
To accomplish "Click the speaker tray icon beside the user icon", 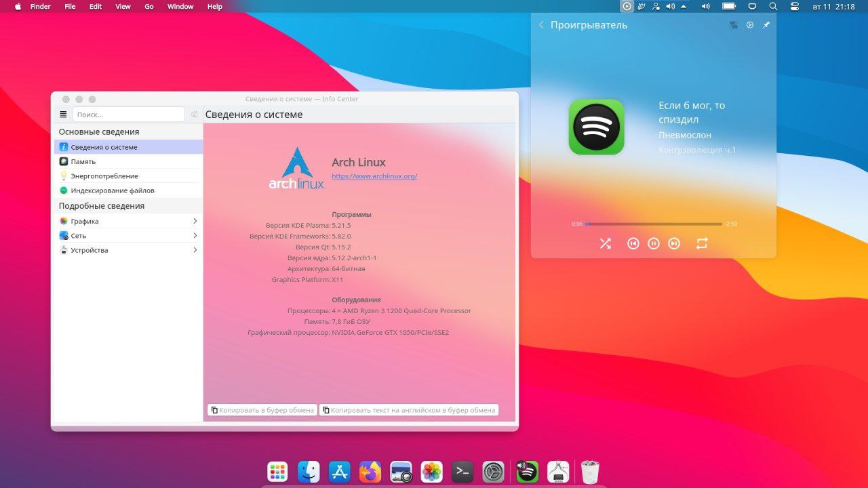I will coord(671,6).
